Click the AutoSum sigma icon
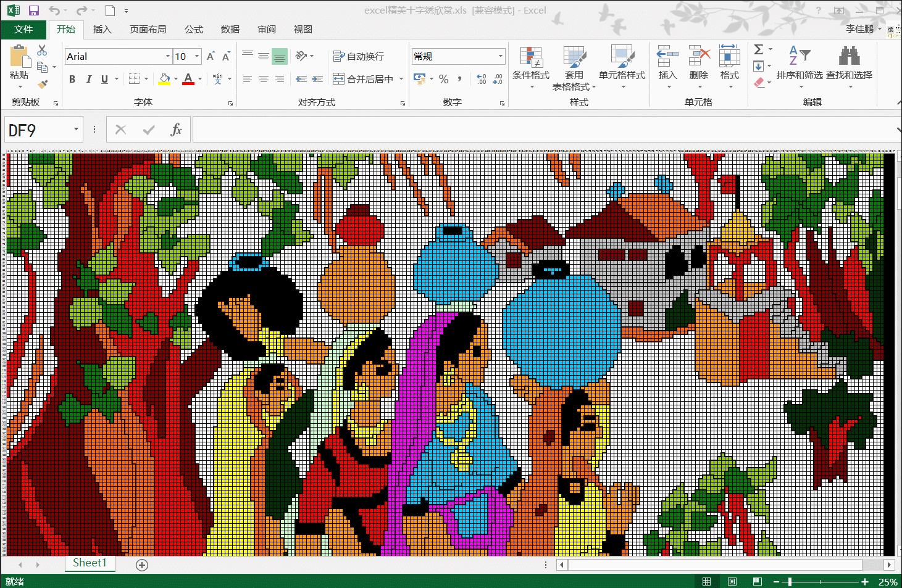 point(759,49)
